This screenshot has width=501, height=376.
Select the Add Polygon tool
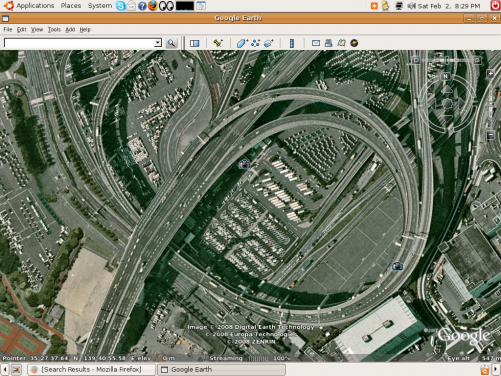click(x=242, y=43)
